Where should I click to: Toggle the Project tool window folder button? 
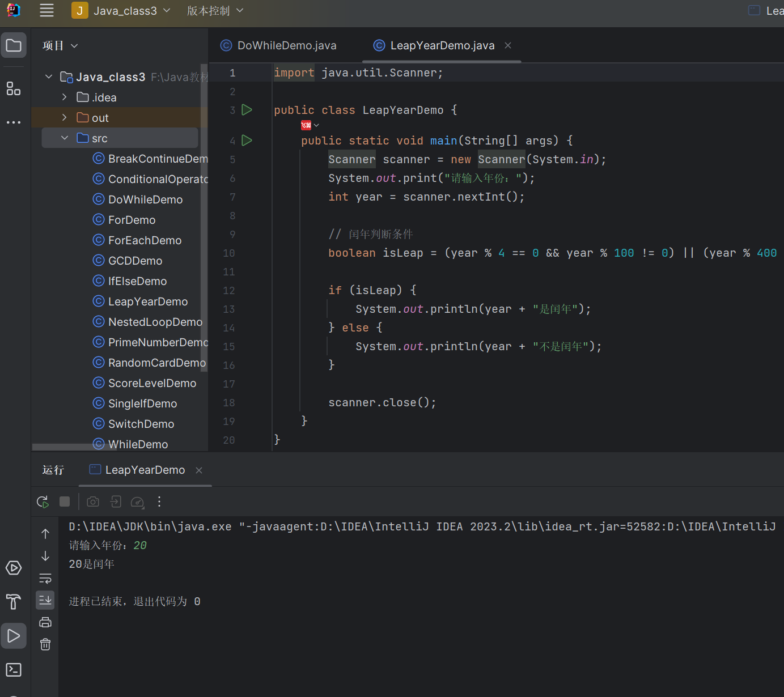[14, 45]
